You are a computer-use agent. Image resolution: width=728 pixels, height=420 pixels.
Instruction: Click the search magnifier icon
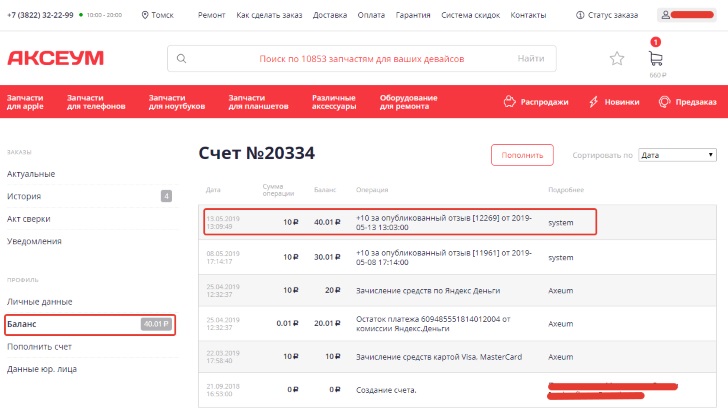click(181, 59)
